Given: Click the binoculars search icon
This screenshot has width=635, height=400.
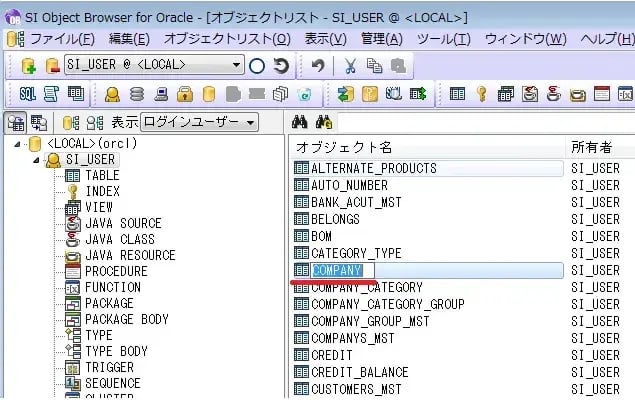Looking at the screenshot, I should click(x=299, y=122).
